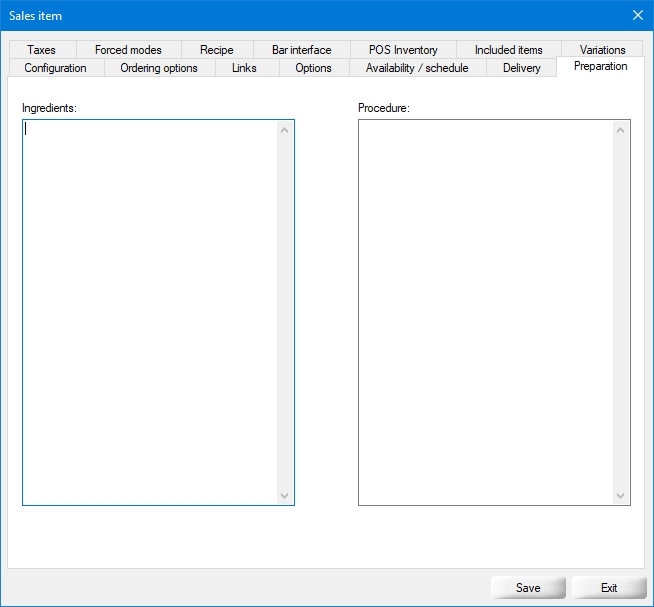
Task: Open the Links tab
Action: (244, 68)
